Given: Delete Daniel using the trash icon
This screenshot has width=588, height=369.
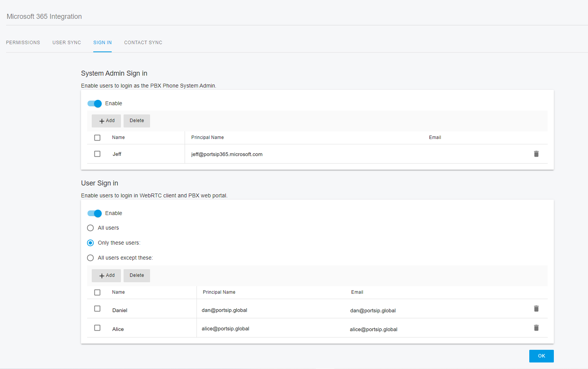Looking at the screenshot, I should click(x=536, y=309).
